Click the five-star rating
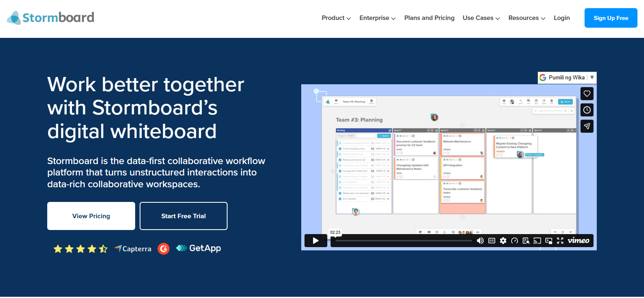 (x=81, y=249)
